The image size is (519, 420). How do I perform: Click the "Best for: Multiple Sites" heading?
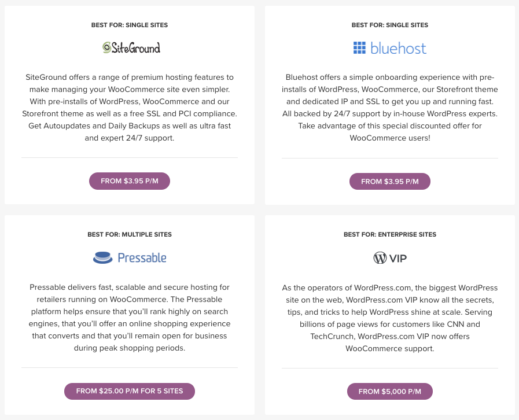coord(130,234)
